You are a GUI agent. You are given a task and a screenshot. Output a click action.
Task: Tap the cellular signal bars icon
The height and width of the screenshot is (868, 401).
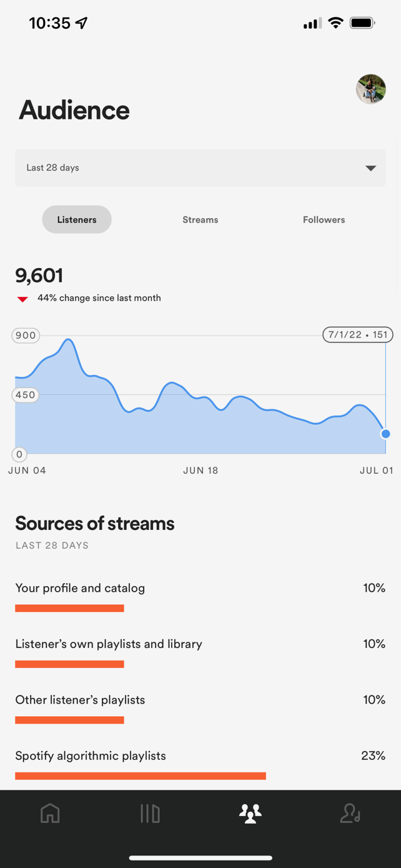312,24
